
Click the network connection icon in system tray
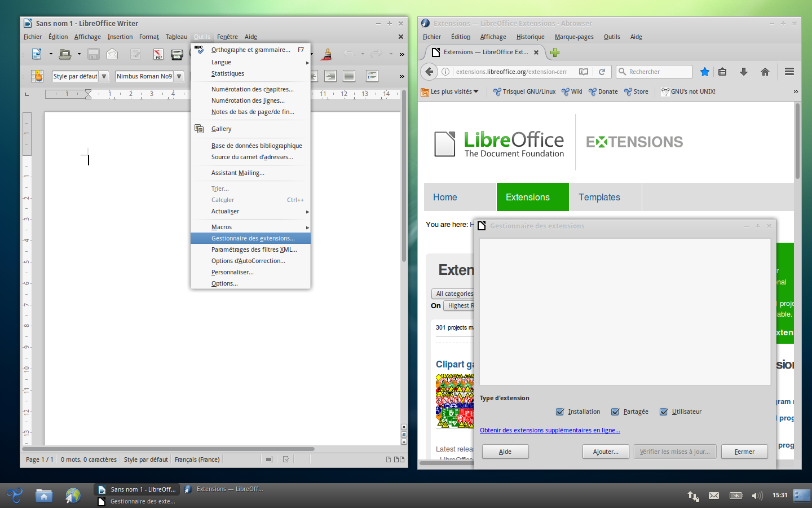(x=693, y=496)
